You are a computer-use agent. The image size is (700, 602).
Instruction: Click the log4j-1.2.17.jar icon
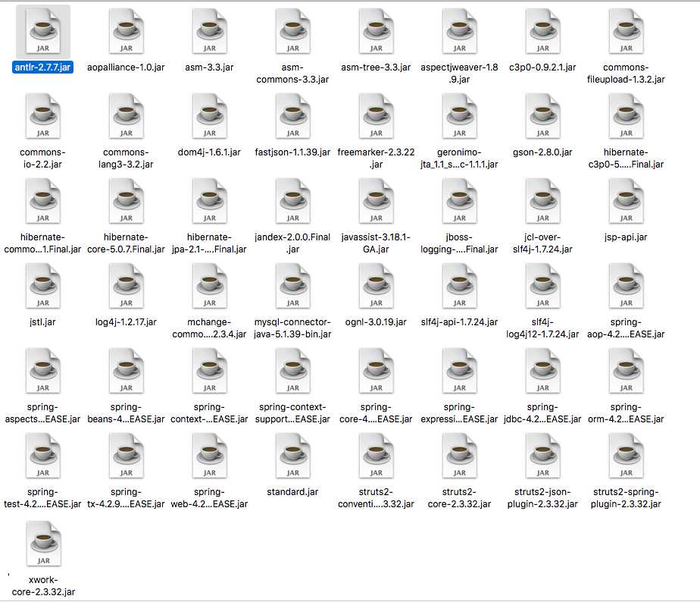click(127, 287)
